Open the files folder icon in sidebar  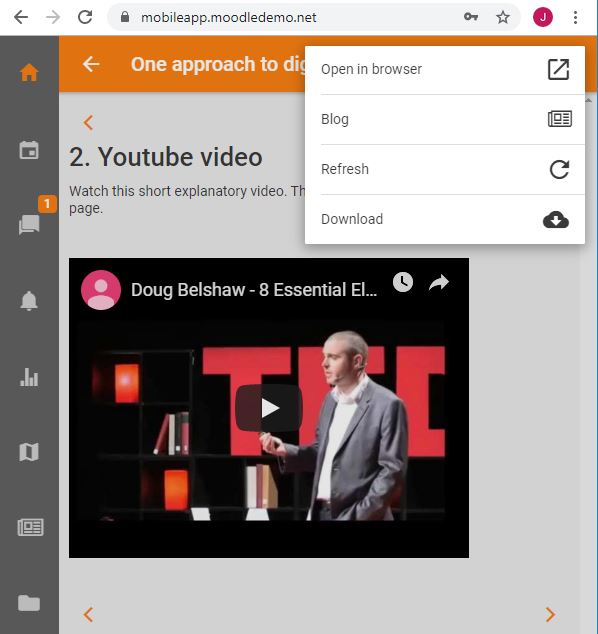pos(29,603)
